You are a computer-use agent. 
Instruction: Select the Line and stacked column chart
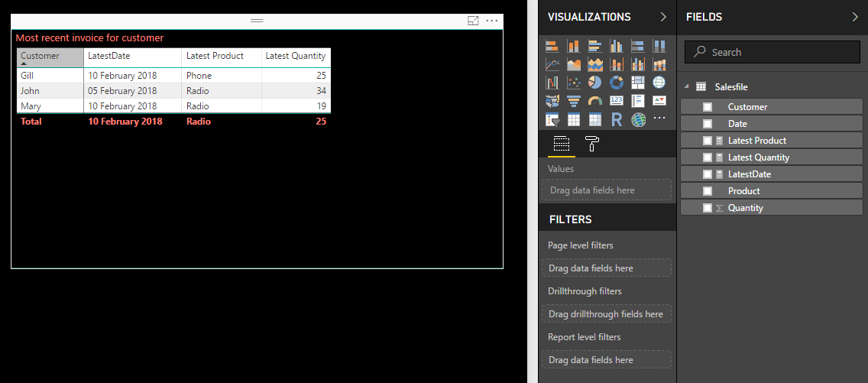(616, 65)
